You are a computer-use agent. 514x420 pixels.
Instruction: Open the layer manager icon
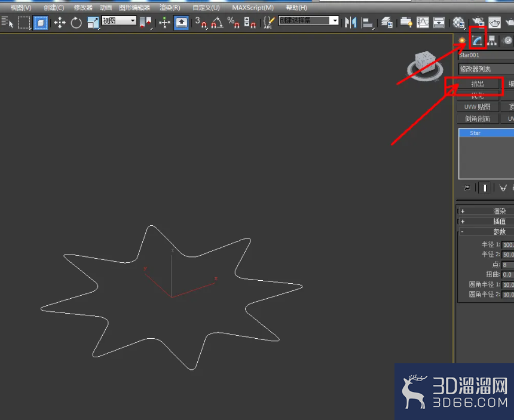coord(387,23)
